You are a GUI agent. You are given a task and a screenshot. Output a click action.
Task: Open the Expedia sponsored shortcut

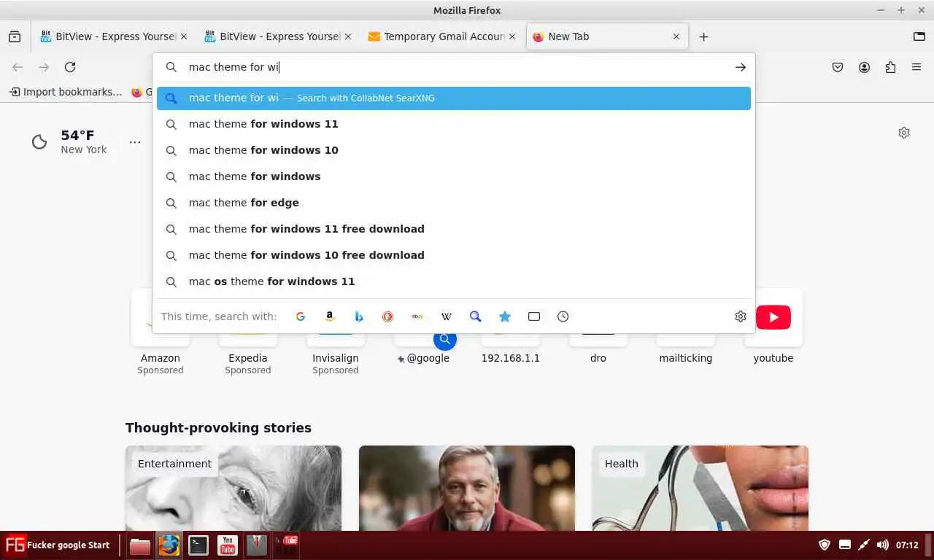pyautogui.click(x=248, y=332)
